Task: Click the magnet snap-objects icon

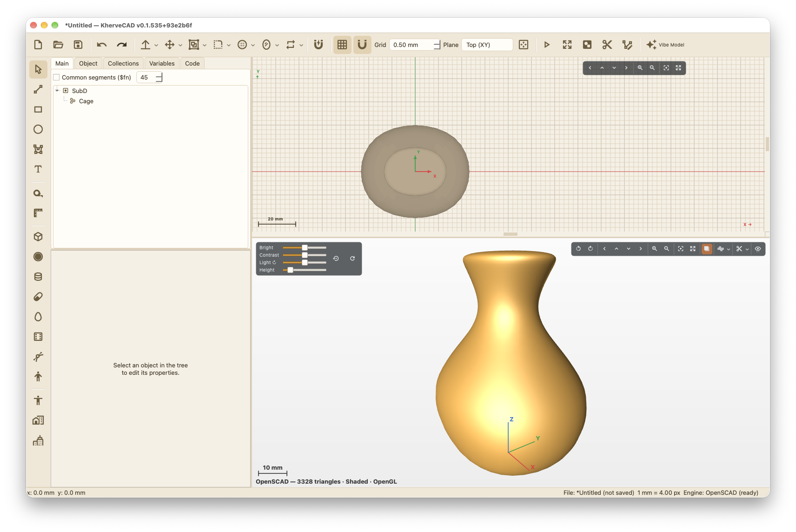Action: (x=318, y=45)
